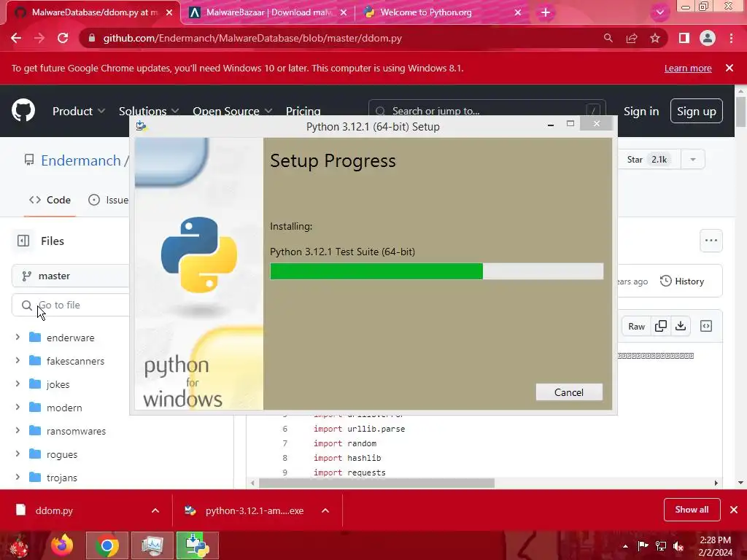Viewport: 747px width, 560px height.
Task: Open the Code repository tab
Action: pyautogui.click(x=50, y=200)
